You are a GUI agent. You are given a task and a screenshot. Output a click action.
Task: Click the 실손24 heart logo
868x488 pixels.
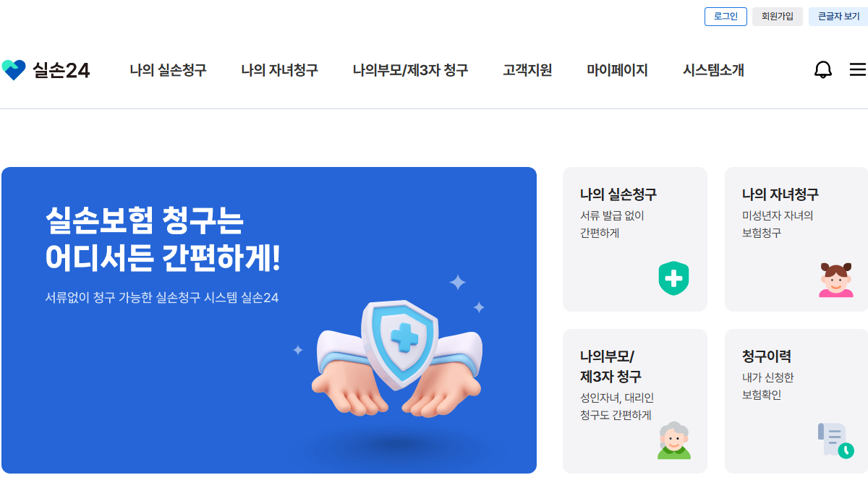[14, 70]
